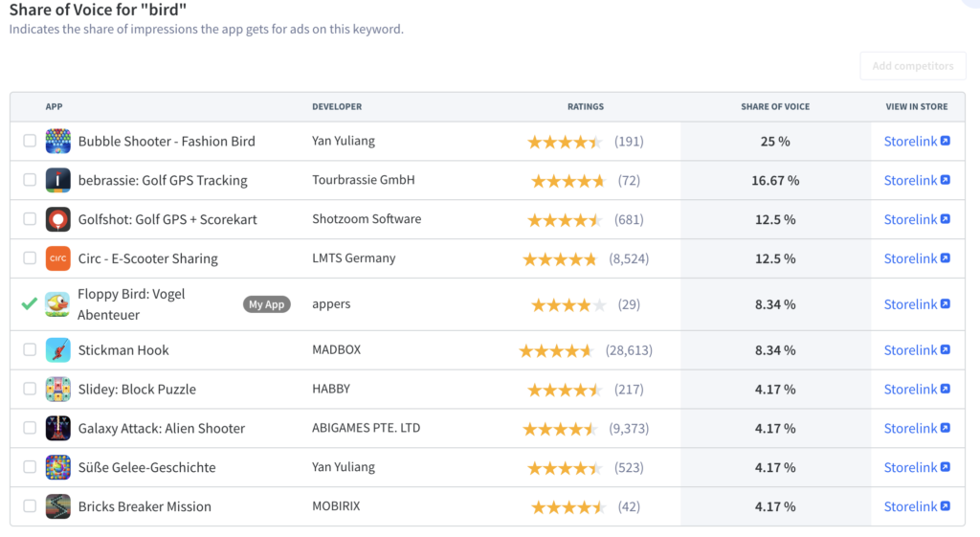The height and width of the screenshot is (537, 980).
Task: Open Storelink for Circ - E-Scooter Sharing
Action: pyautogui.click(x=917, y=258)
